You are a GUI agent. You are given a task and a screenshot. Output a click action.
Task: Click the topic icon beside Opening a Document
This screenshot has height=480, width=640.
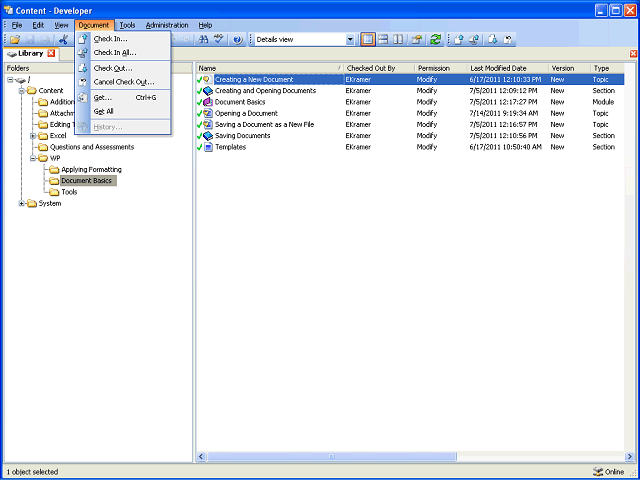[208, 113]
